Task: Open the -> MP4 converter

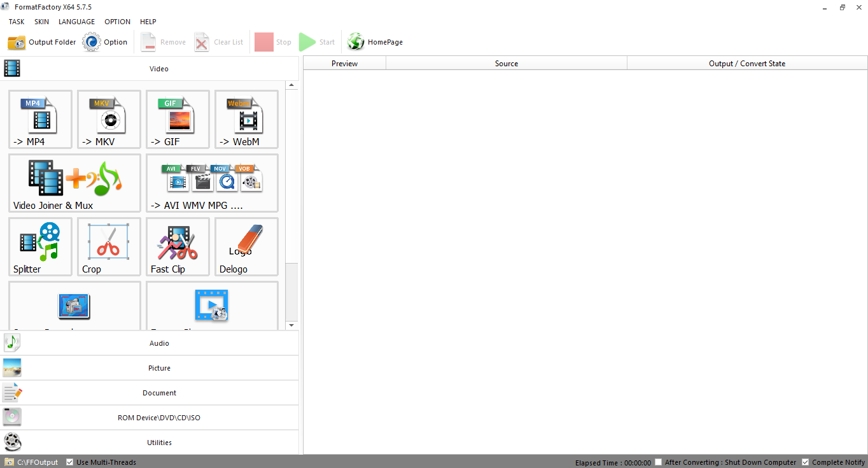Action: click(x=41, y=120)
